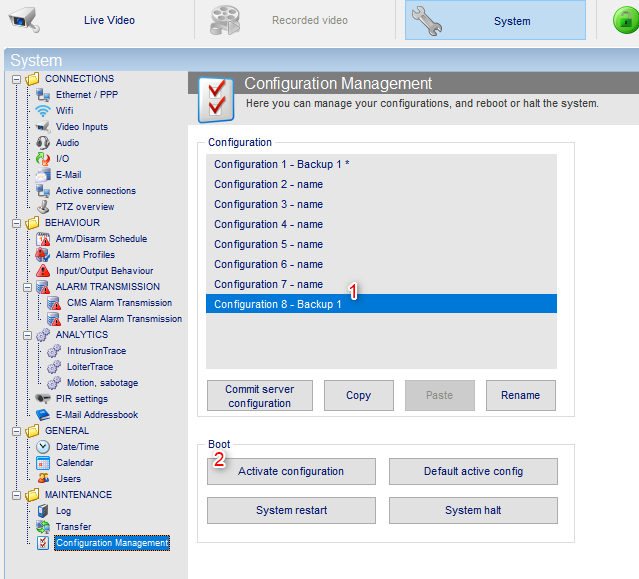The width and height of the screenshot is (639, 579).
Task: Open the CONNECTIONS folder label
Action: click(x=79, y=79)
